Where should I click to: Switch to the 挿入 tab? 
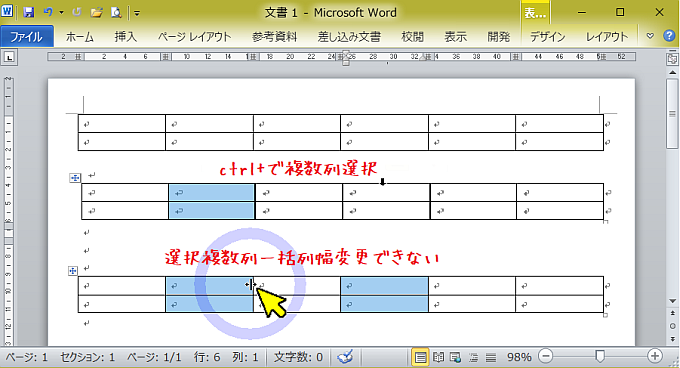(x=126, y=37)
